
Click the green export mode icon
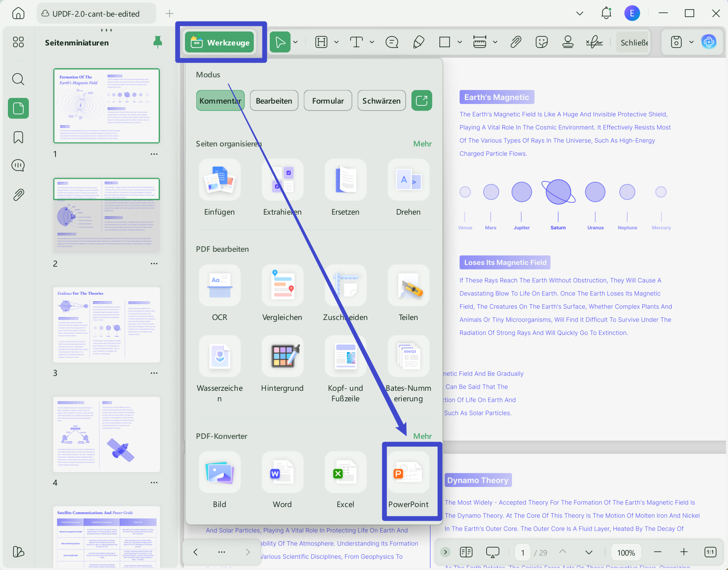pyautogui.click(x=421, y=101)
